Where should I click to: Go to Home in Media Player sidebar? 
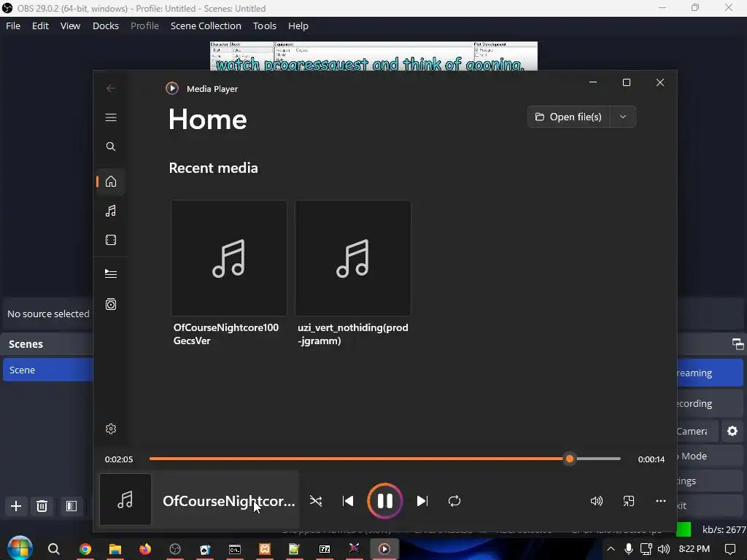111,182
